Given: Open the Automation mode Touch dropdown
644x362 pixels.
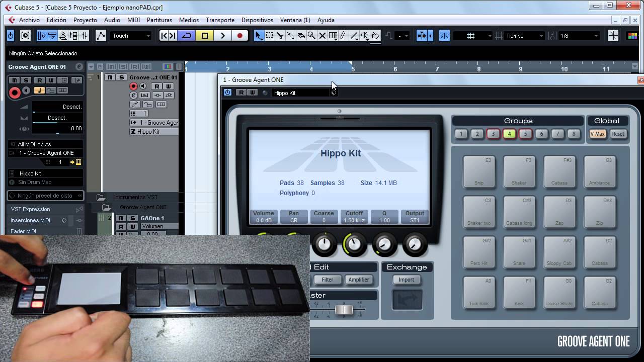Looking at the screenshot, I should pyautogui.click(x=131, y=36).
